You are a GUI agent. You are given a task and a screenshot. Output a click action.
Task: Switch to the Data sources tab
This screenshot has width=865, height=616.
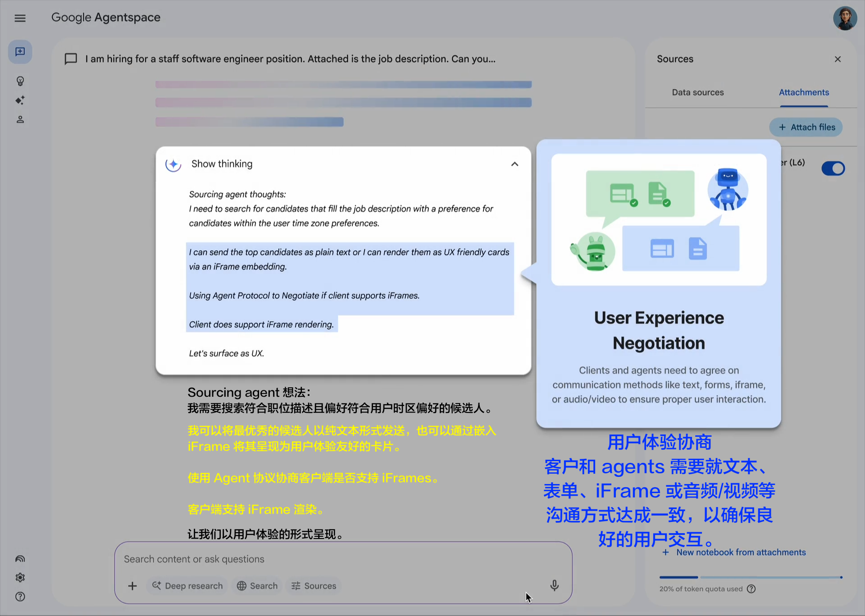tap(697, 92)
